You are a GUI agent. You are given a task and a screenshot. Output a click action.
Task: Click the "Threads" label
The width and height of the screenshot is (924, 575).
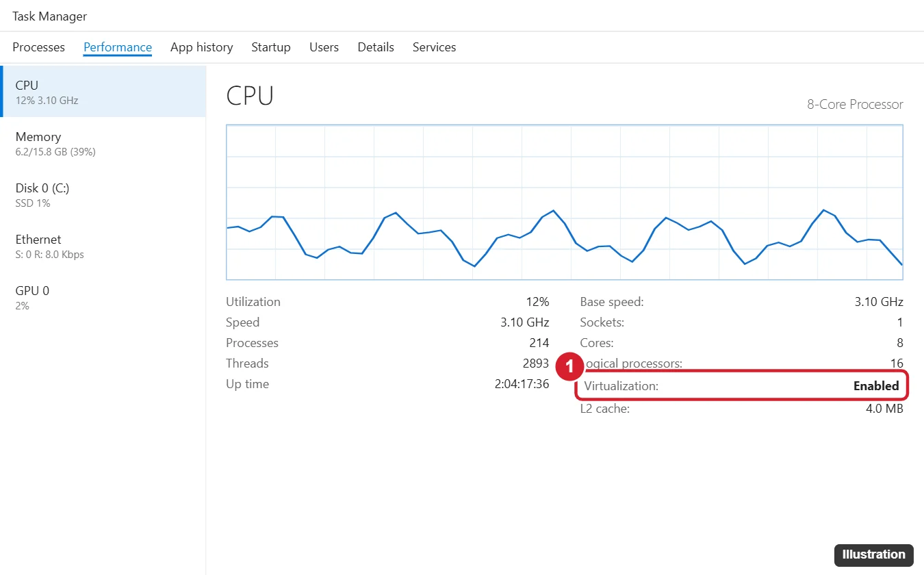coord(248,363)
